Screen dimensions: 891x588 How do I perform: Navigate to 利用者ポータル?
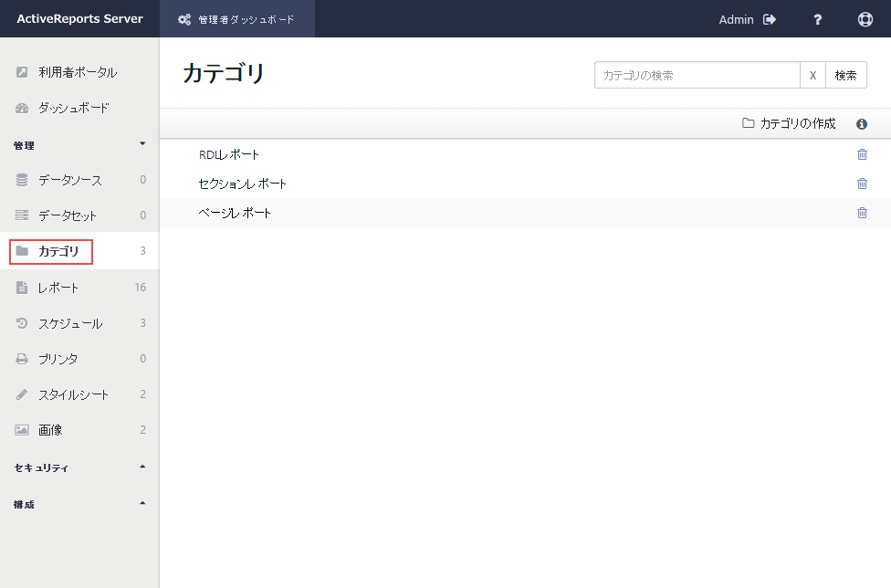(x=77, y=72)
